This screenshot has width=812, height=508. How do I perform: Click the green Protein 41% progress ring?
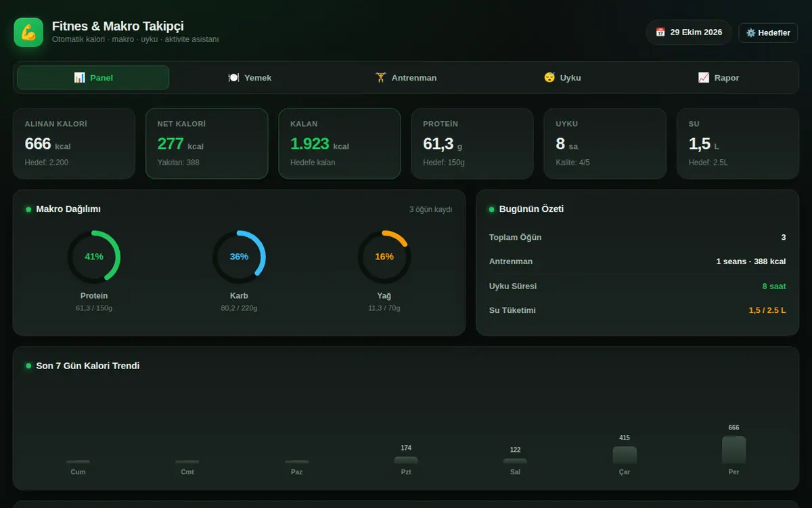94,257
